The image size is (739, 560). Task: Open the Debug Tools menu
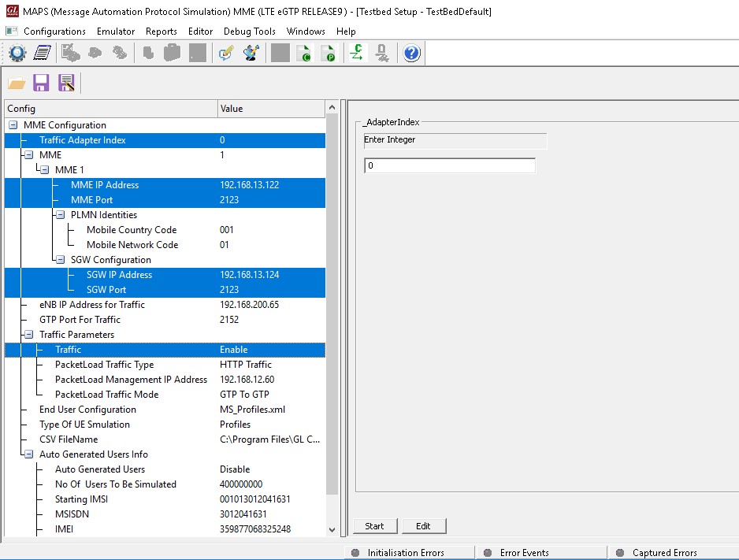tap(249, 31)
